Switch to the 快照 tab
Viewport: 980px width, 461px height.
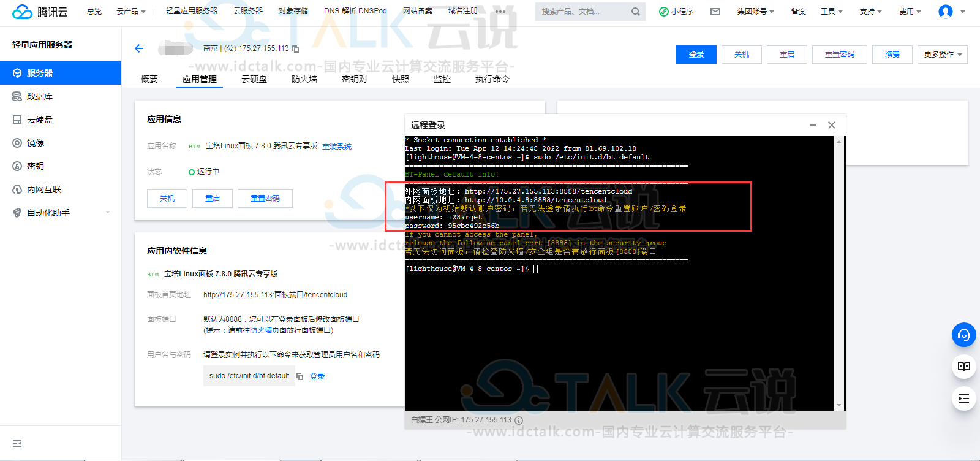pyautogui.click(x=401, y=79)
